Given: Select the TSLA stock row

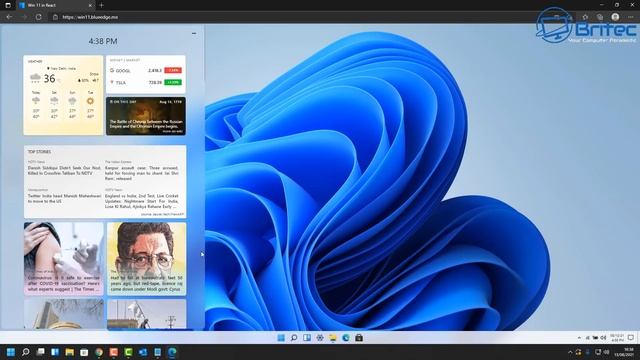Looking at the screenshot, I should [146, 82].
